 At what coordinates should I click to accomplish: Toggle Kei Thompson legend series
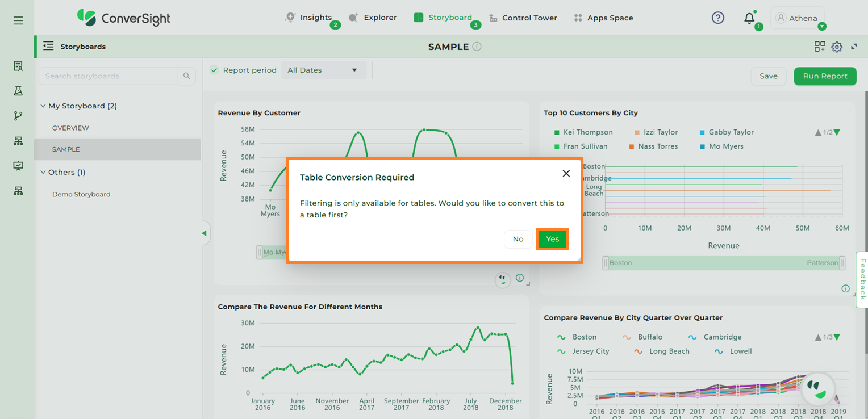click(583, 132)
